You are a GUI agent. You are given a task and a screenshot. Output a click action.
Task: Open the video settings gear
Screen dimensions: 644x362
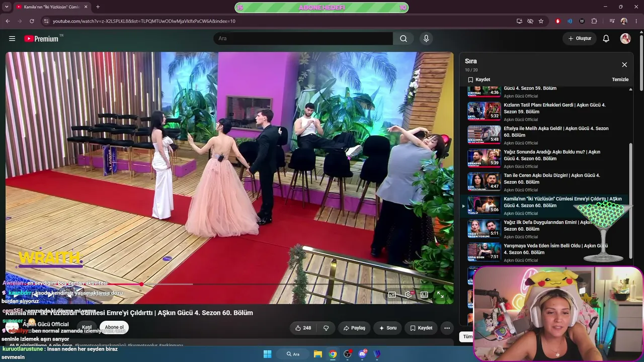pos(408,295)
